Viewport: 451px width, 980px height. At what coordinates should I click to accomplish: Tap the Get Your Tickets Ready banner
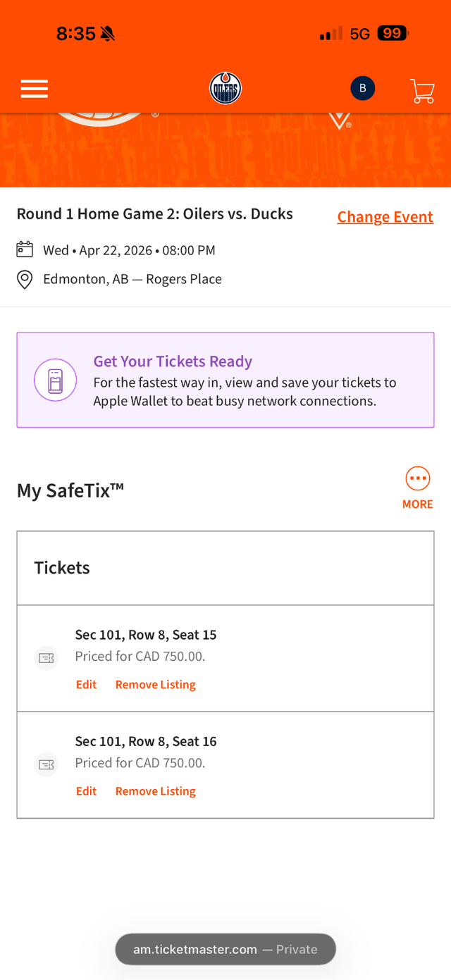click(x=225, y=380)
